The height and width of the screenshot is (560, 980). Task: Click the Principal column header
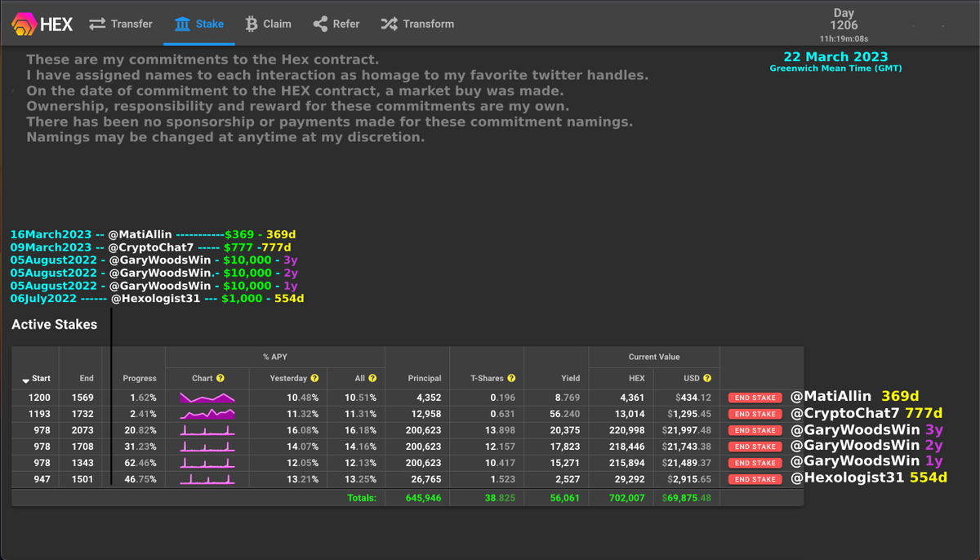click(425, 379)
